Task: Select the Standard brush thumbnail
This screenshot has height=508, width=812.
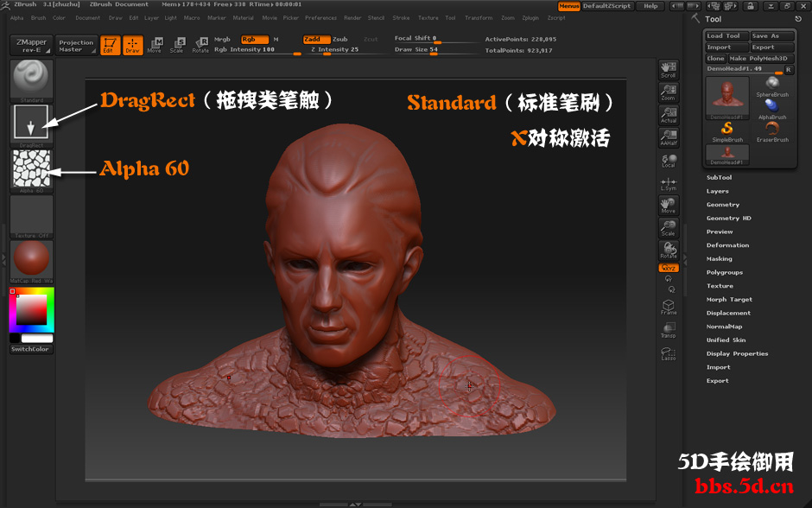Action: point(32,81)
